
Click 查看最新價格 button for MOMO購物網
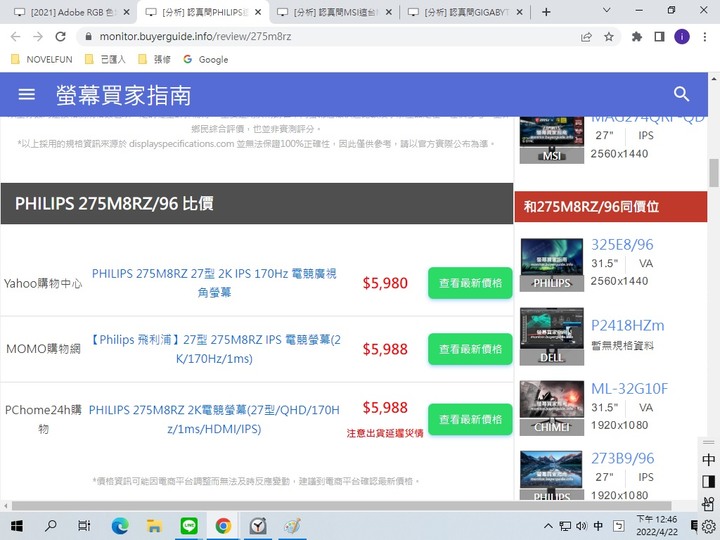coord(470,349)
